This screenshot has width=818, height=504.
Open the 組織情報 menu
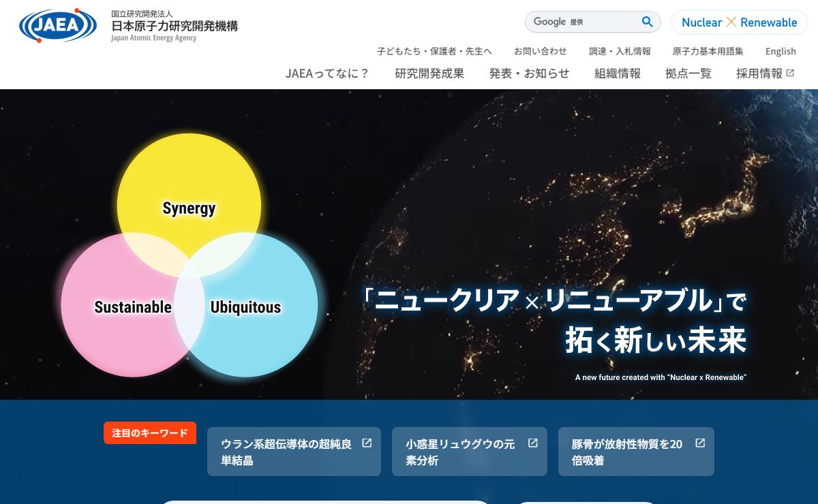(618, 74)
